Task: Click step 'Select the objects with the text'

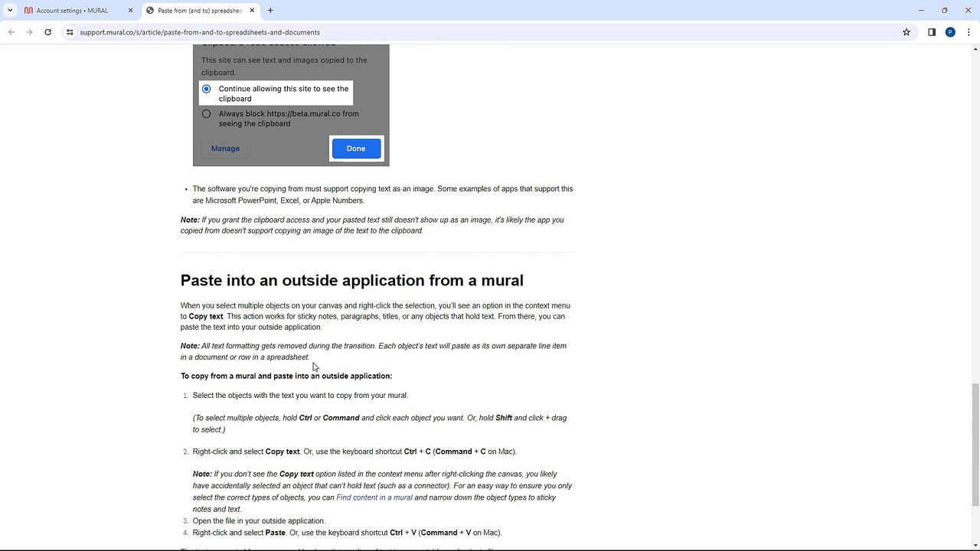Action: [300, 396]
